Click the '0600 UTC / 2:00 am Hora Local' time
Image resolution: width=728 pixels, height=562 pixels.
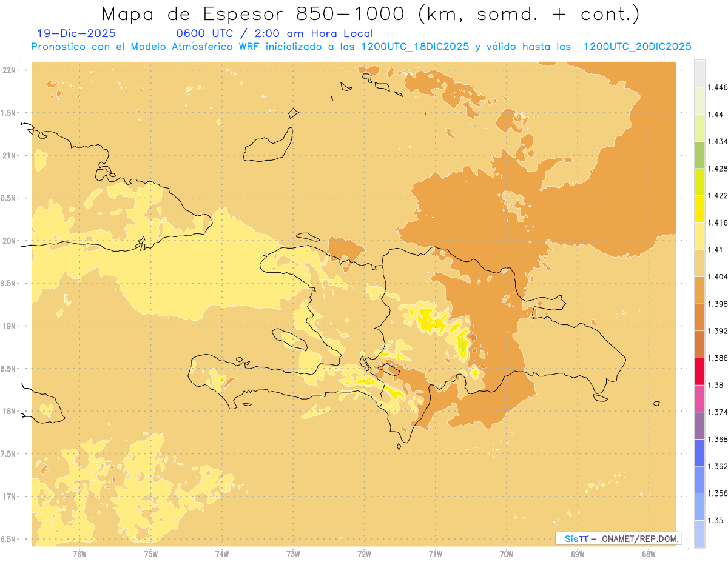tap(274, 34)
